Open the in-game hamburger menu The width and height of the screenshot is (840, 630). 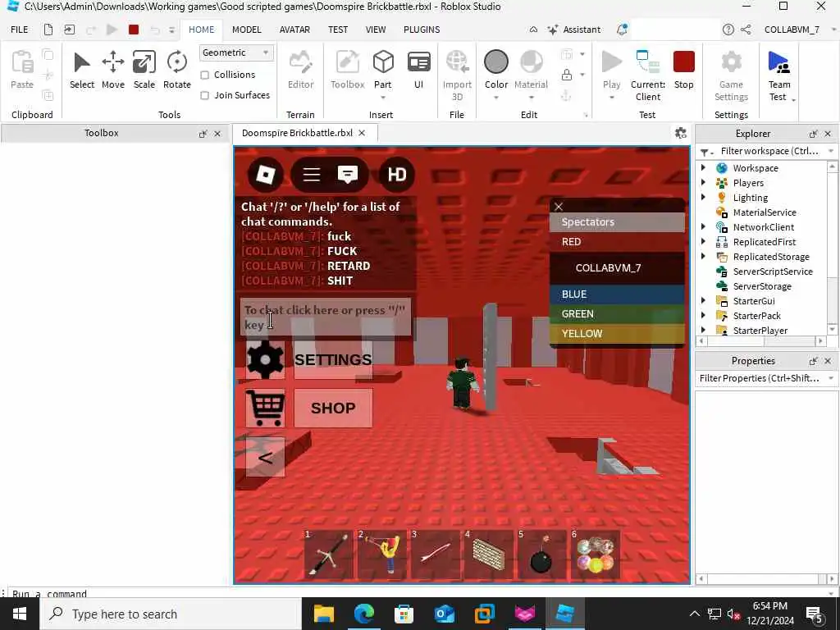311,174
